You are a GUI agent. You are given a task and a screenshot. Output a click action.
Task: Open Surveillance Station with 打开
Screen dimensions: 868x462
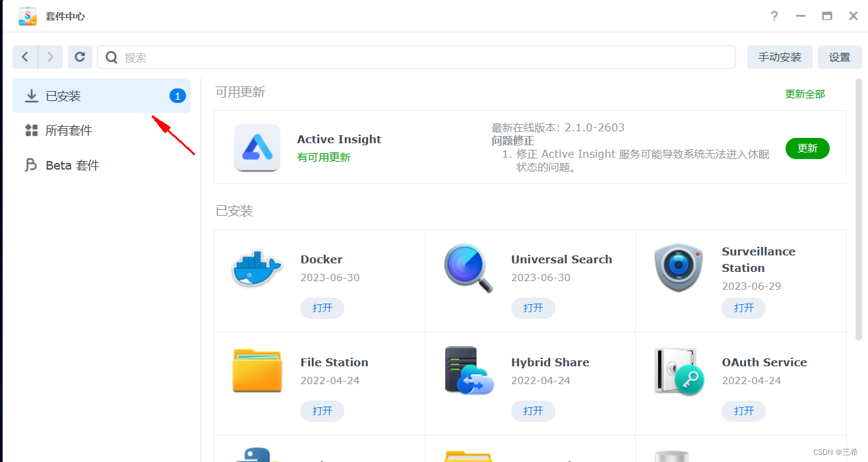pos(744,308)
